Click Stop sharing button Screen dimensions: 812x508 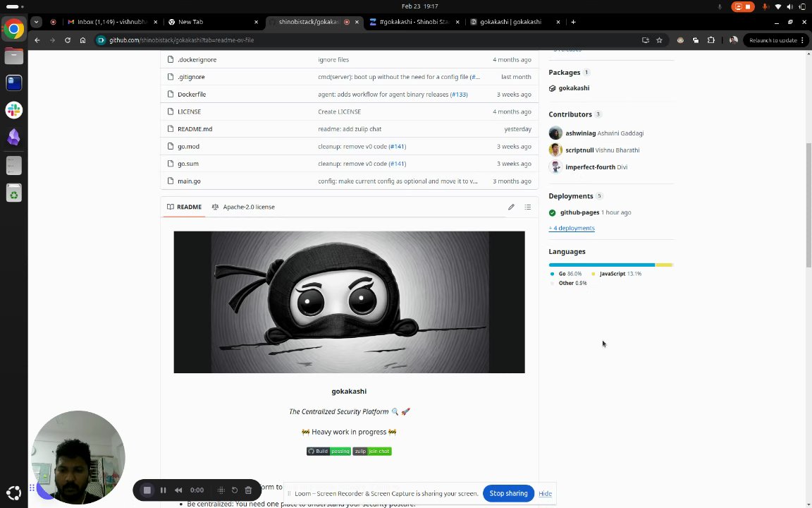tap(508, 493)
